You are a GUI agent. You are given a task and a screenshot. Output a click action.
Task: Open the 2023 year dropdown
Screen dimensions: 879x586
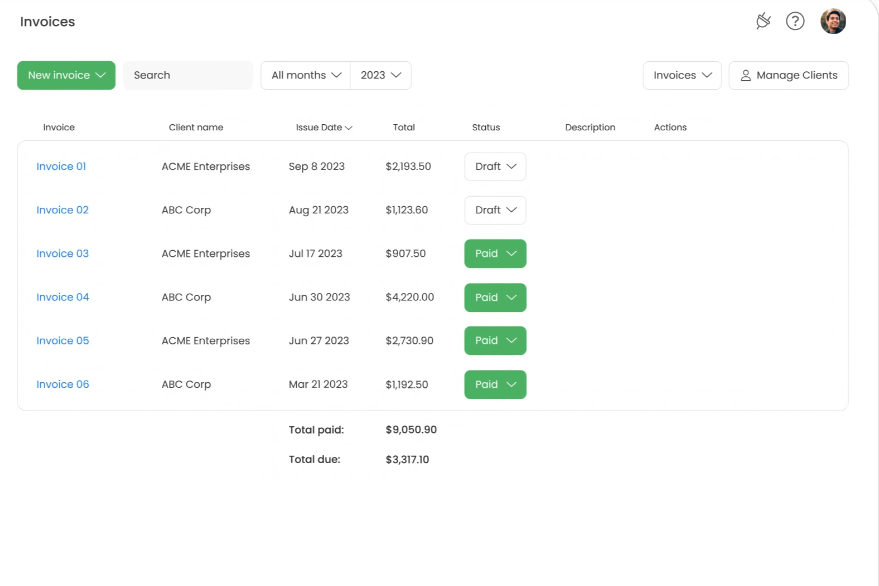tap(380, 75)
